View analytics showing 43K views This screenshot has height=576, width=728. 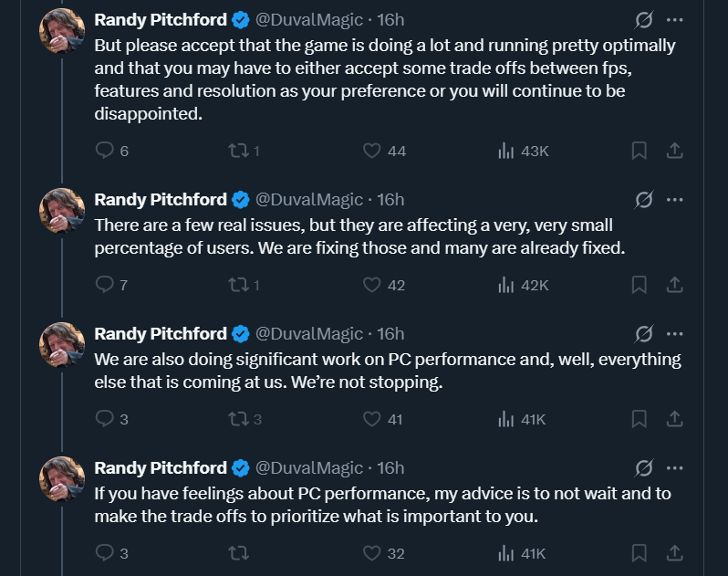(x=524, y=151)
